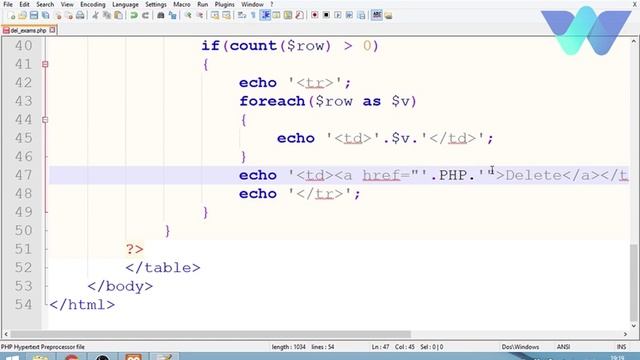
Task: Click the horizontal scrollbar thumb
Action: point(210,334)
